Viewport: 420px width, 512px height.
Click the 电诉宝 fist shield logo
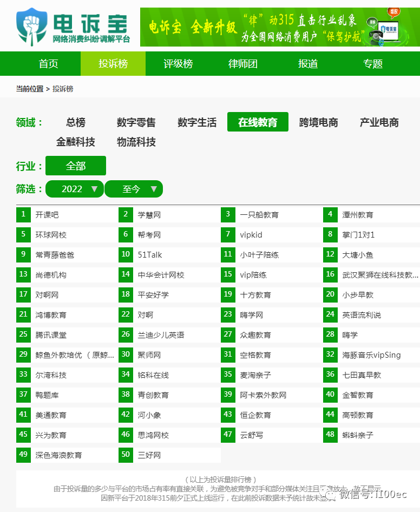[x=32, y=27]
